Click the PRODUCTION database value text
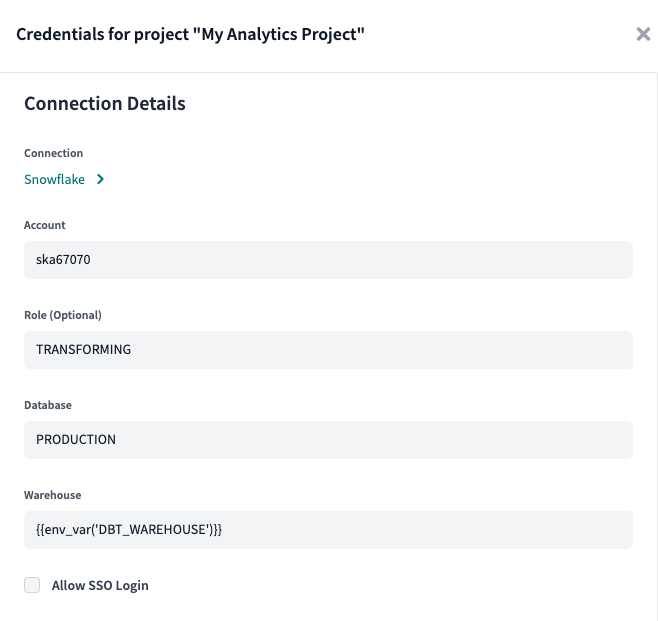Image resolution: width=658 pixels, height=621 pixels. coord(76,440)
